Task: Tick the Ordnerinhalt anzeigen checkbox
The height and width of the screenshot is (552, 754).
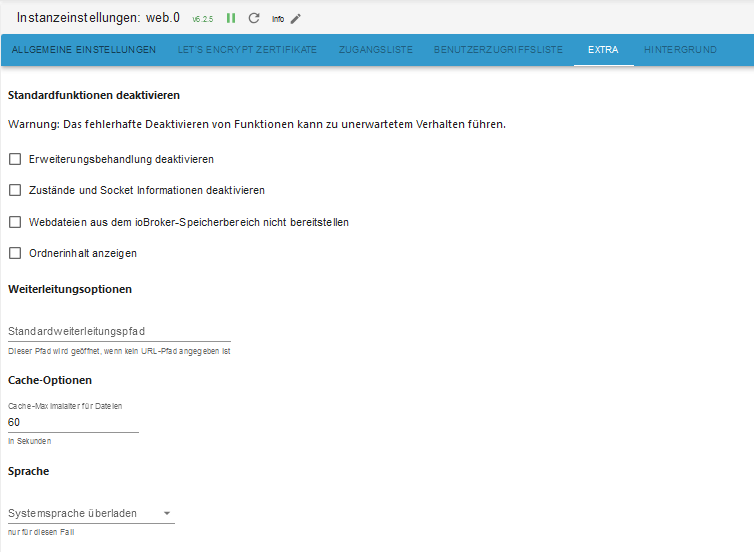Action: point(15,253)
